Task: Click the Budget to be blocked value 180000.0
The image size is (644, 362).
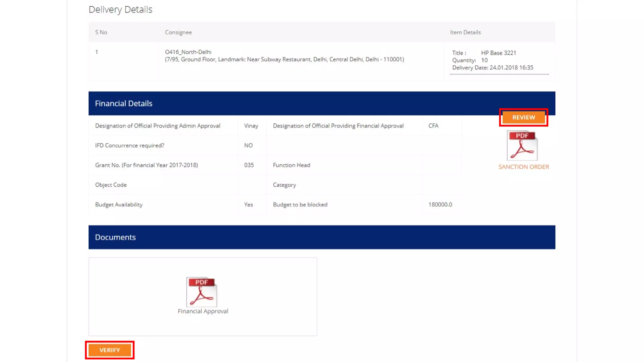Action: click(x=440, y=205)
